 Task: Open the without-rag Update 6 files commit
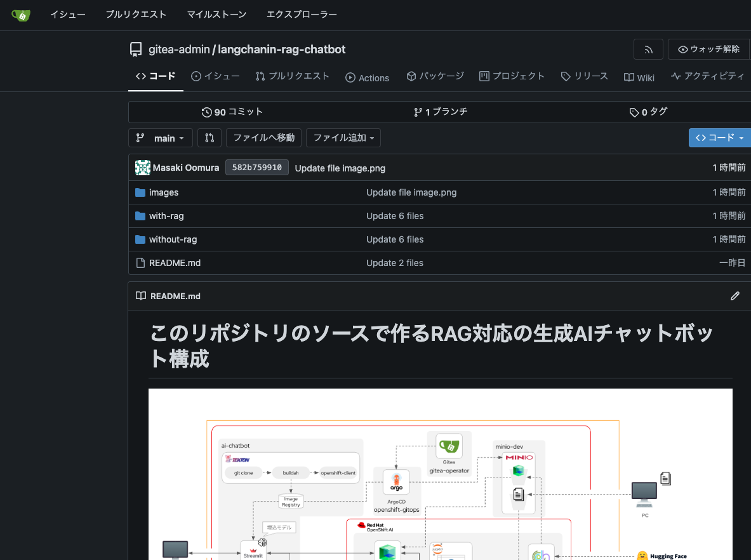pos(395,239)
